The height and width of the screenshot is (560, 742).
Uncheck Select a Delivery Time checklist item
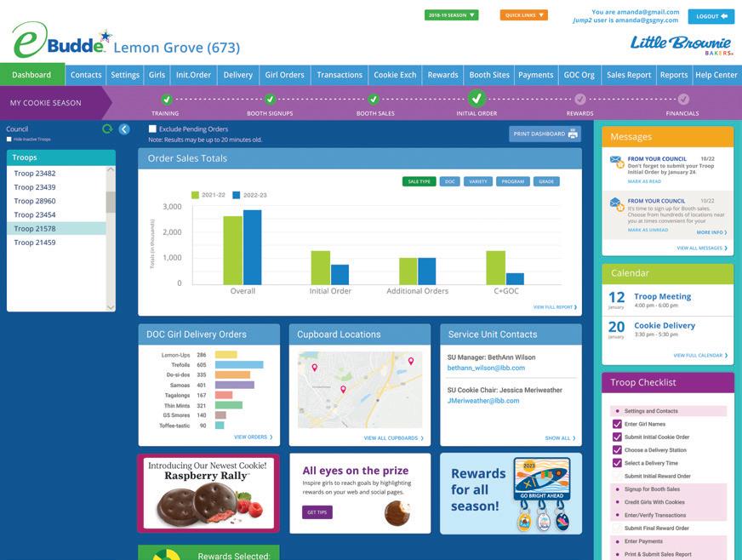tap(617, 463)
